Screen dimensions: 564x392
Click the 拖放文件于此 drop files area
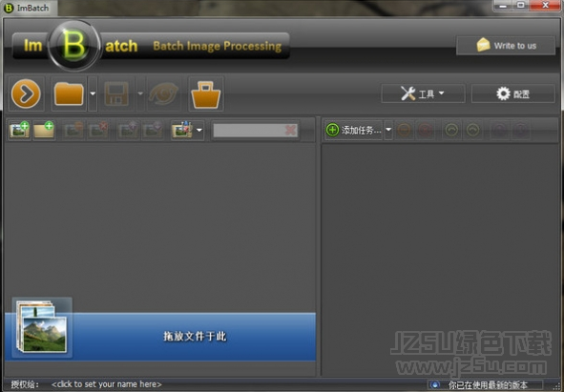click(x=160, y=337)
